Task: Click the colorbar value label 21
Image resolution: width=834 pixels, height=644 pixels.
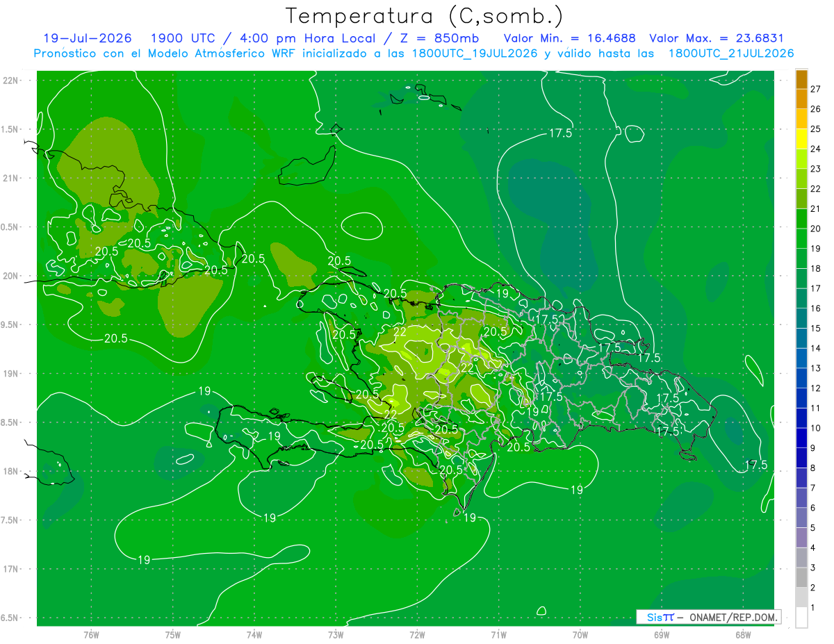Action: pyautogui.click(x=815, y=208)
